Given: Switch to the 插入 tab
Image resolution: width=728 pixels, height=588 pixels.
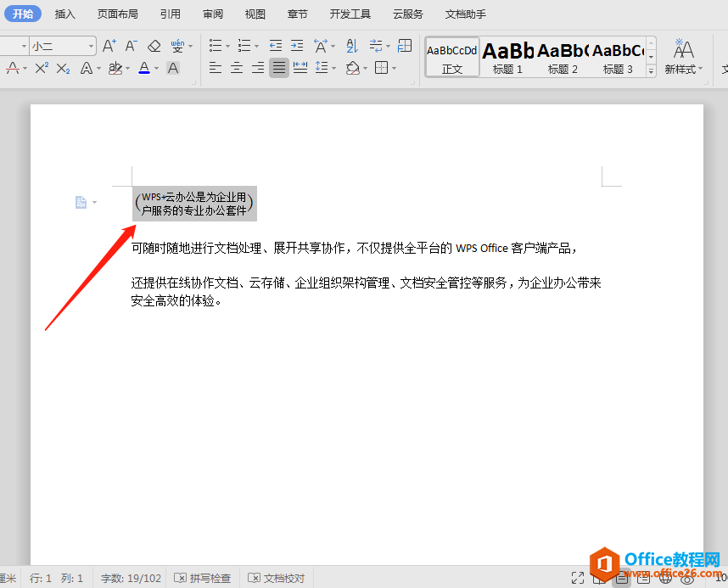Looking at the screenshot, I should point(65,14).
